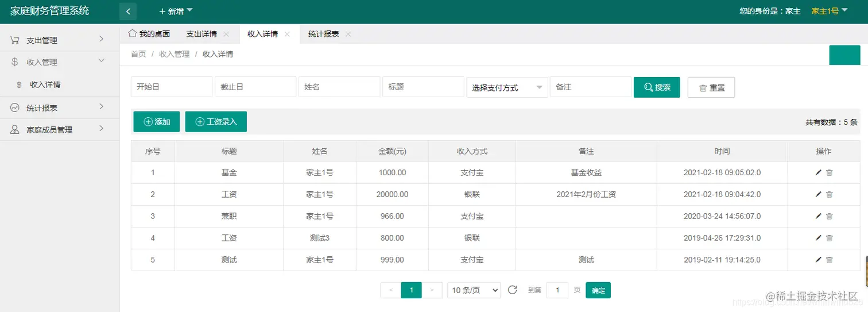Delete the 20000.00 工资 row

point(830,194)
